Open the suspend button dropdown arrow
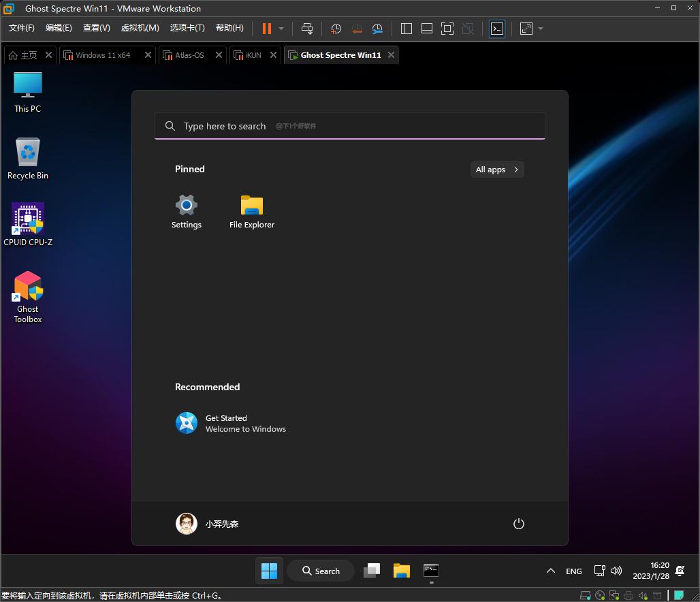700x602 pixels. point(279,29)
